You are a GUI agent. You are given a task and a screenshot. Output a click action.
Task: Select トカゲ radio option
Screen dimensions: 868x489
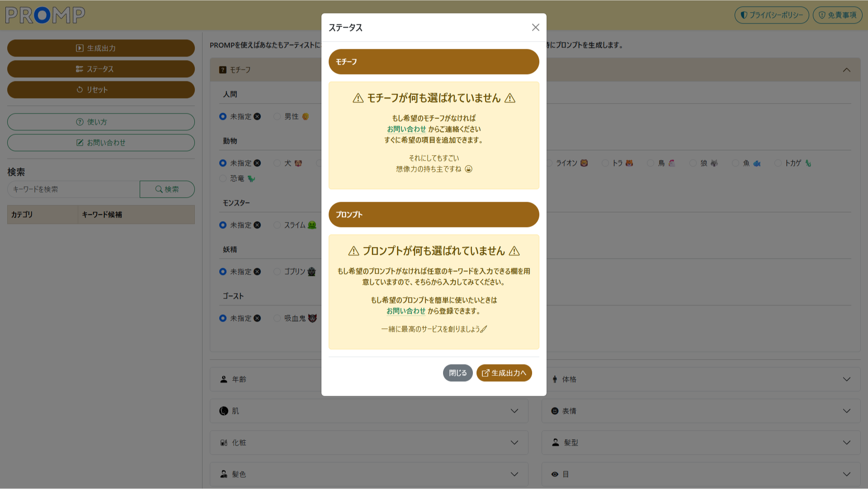778,163
